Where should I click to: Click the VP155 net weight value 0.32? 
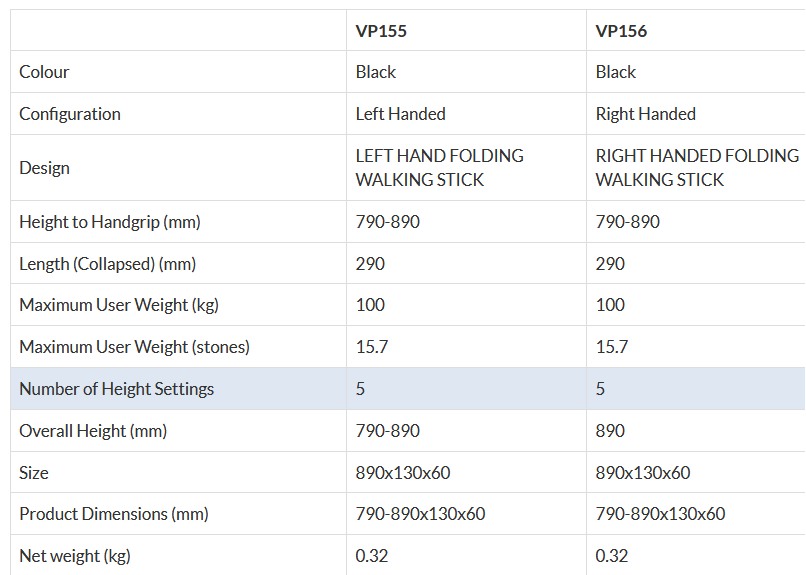click(372, 556)
